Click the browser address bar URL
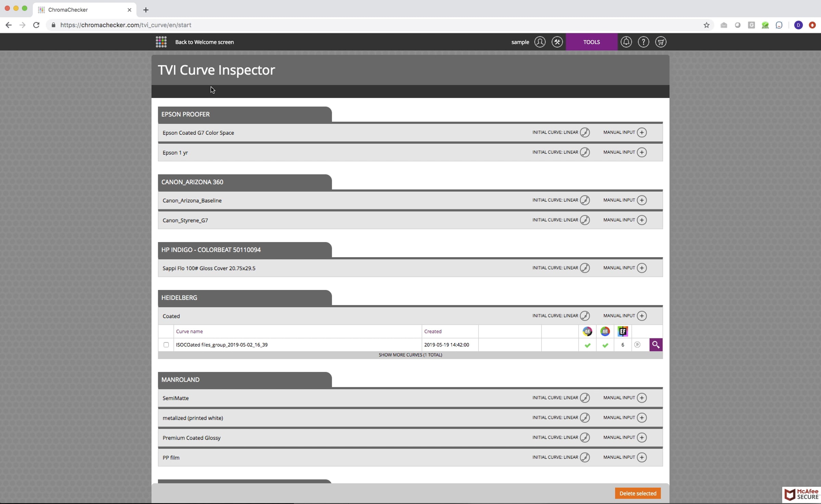The image size is (821, 504). point(126,25)
